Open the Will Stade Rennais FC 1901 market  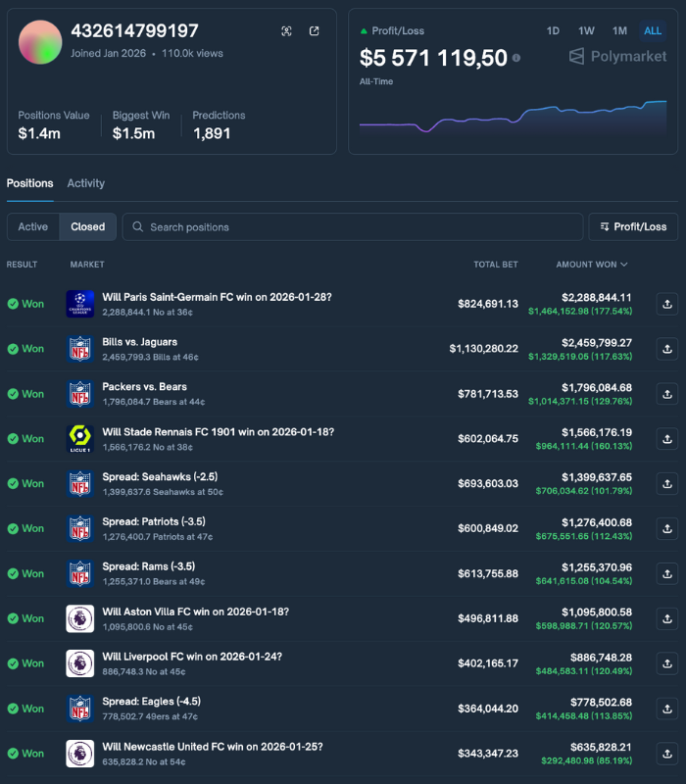coord(218,432)
